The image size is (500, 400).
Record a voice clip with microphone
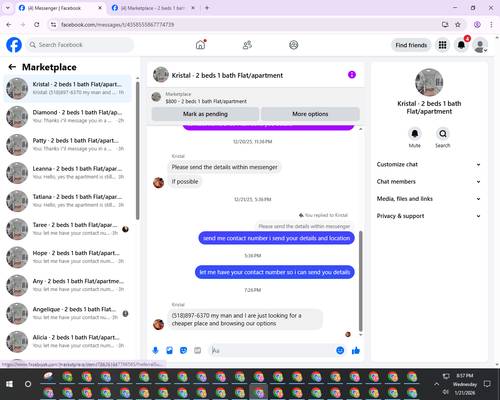155,350
